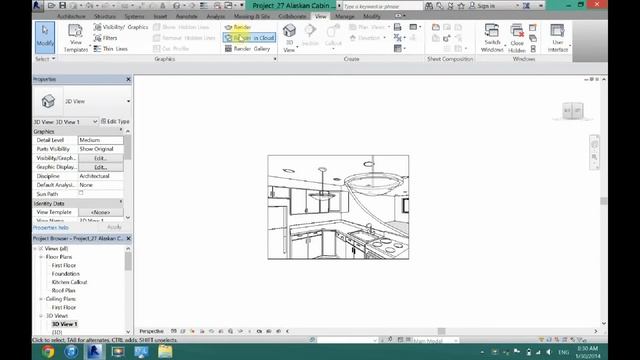Open the Properties help link
640x360 pixels.
[51, 228]
